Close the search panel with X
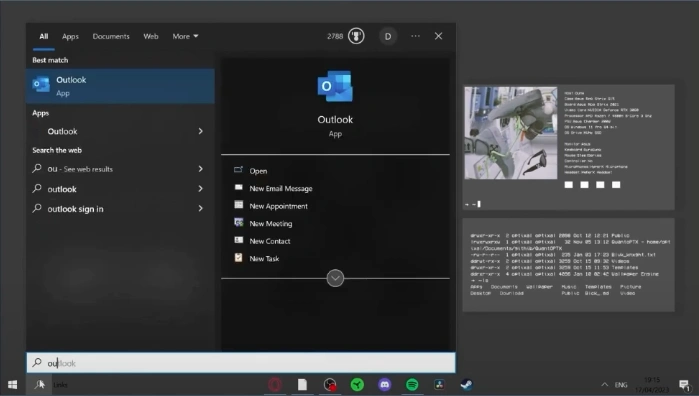699x396 pixels. (438, 36)
